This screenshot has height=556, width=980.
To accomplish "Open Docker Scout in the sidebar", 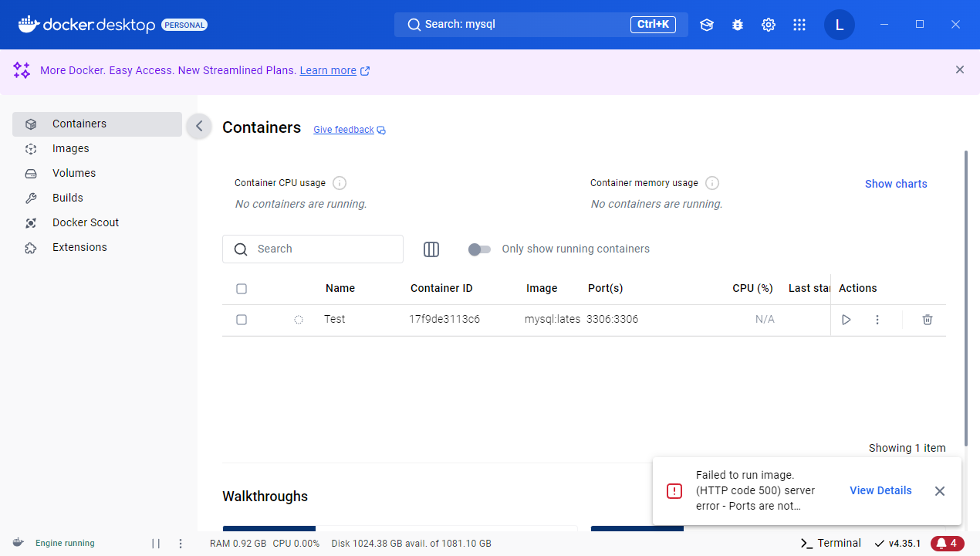I will coord(97,223).
